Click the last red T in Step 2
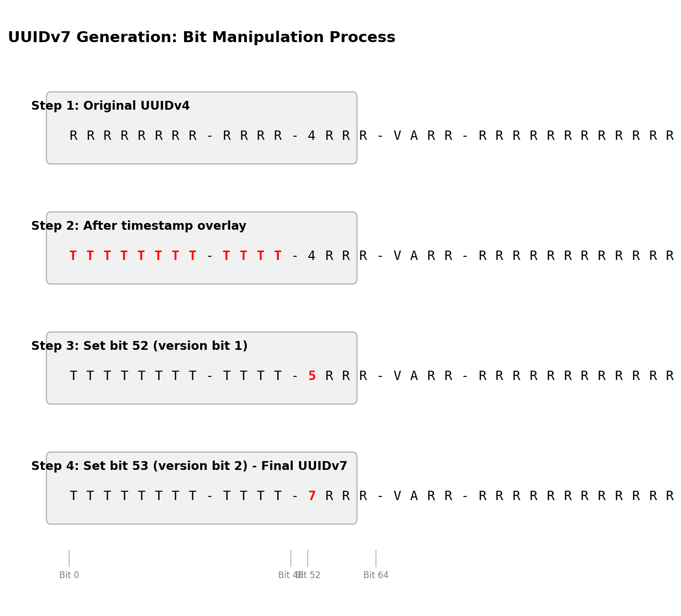681x616 pixels. [278, 256]
